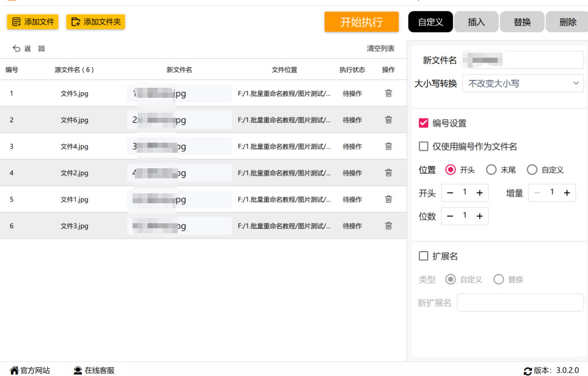The image size is (588, 376).
Task: Click the version refresh icon
Action: [x=528, y=371]
